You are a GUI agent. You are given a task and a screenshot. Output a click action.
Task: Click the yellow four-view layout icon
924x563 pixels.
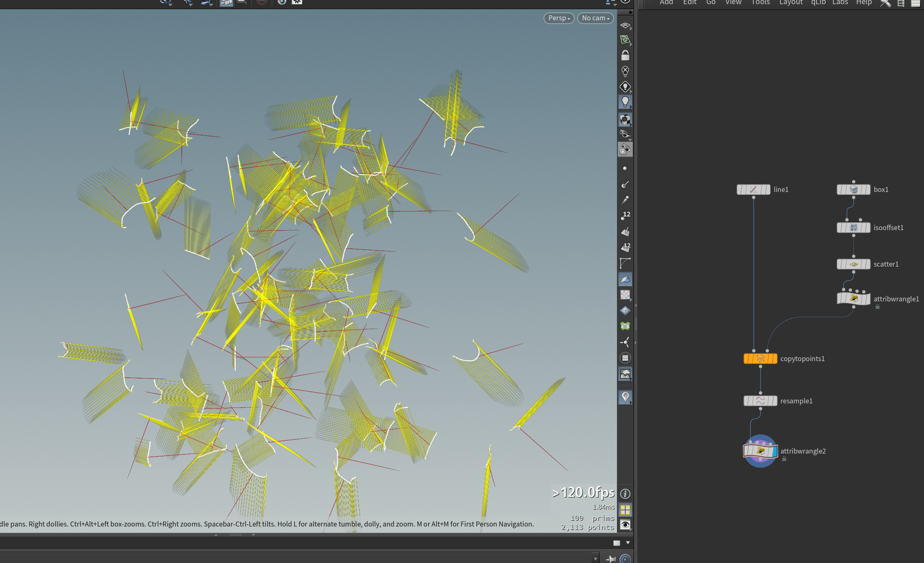click(625, 510)
